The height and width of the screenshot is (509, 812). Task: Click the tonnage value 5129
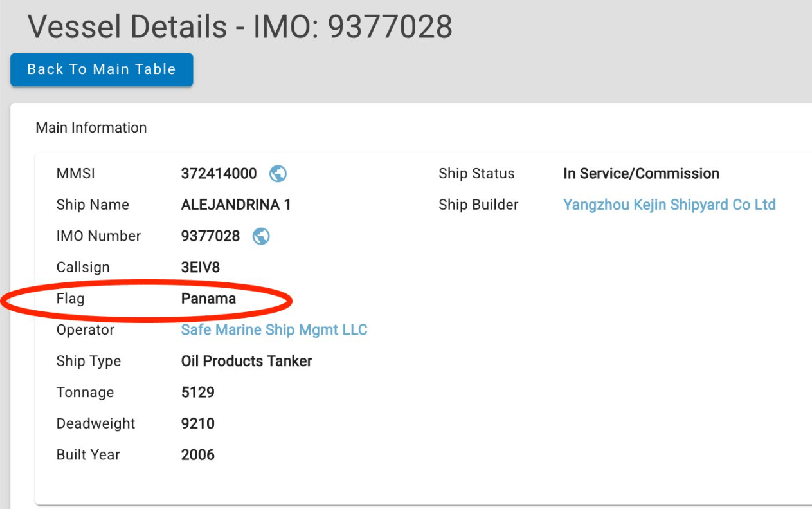[x=197, y=393]
